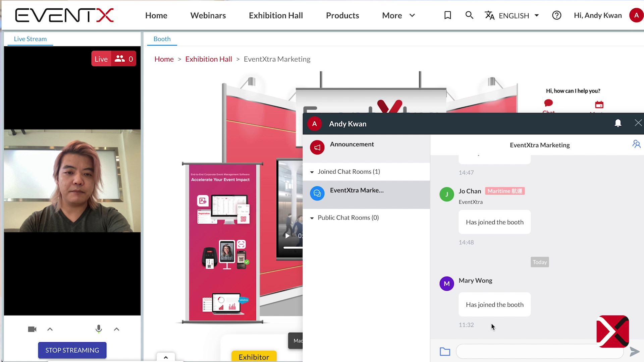Viewport: 644px width, 362px height.
Task: Attach a file using the folder icon
Action: 445,351
